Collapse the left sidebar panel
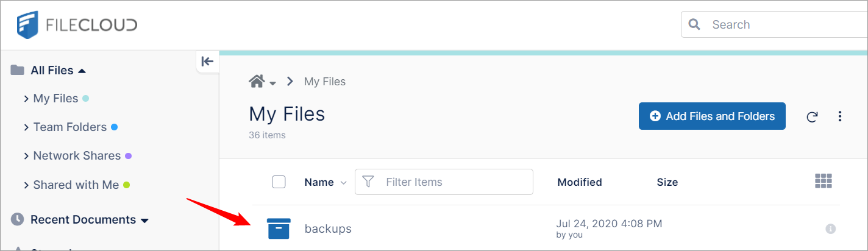Image resolution: width=868 pixels, height=251 pixels. tap(207, 61)
